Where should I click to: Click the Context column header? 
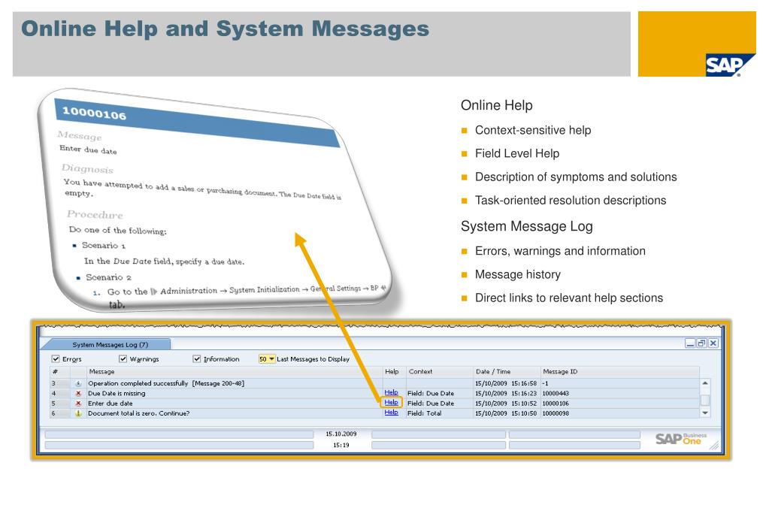tap(440, 372)
